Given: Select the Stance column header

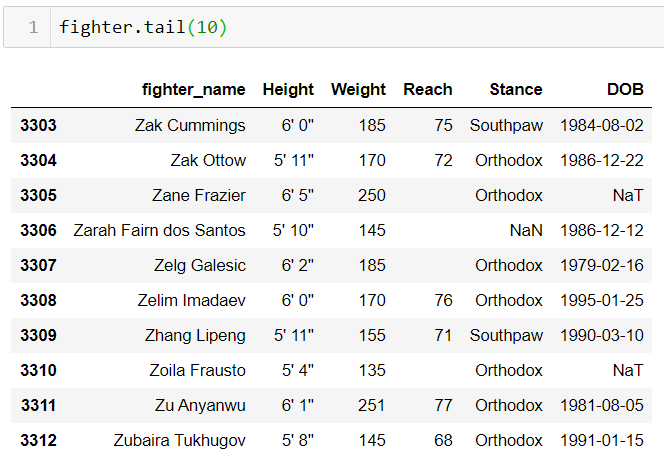Looking at the screenshot, I should point(516,90).
